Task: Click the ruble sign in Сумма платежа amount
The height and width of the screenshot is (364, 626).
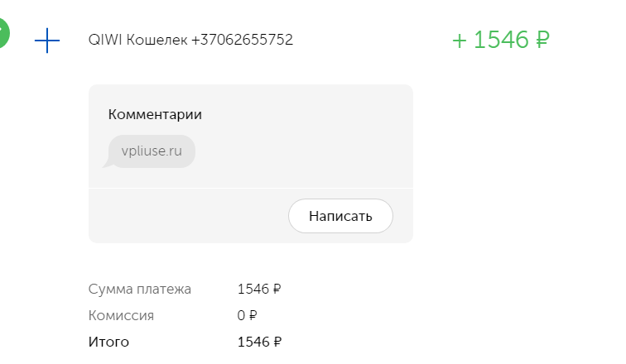Action: pyautogui.click(x=277, y=289)
